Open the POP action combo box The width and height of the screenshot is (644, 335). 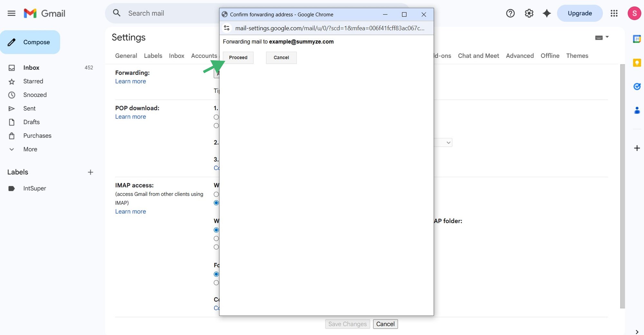(448, 142)
